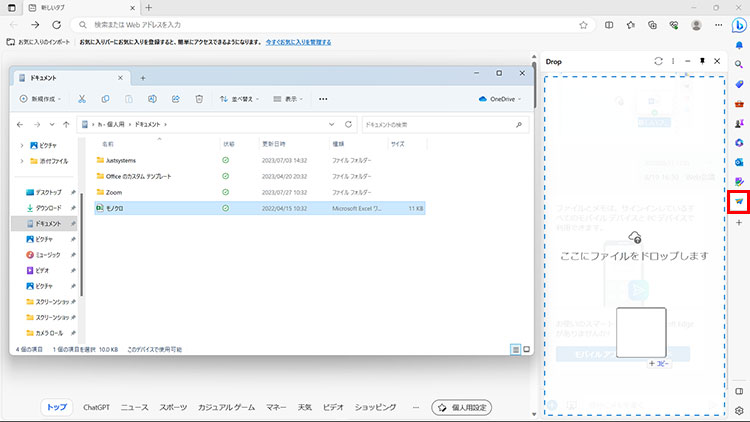Open the 並べ替え sort dropdown
750x422 pixels.
(241, 99)
